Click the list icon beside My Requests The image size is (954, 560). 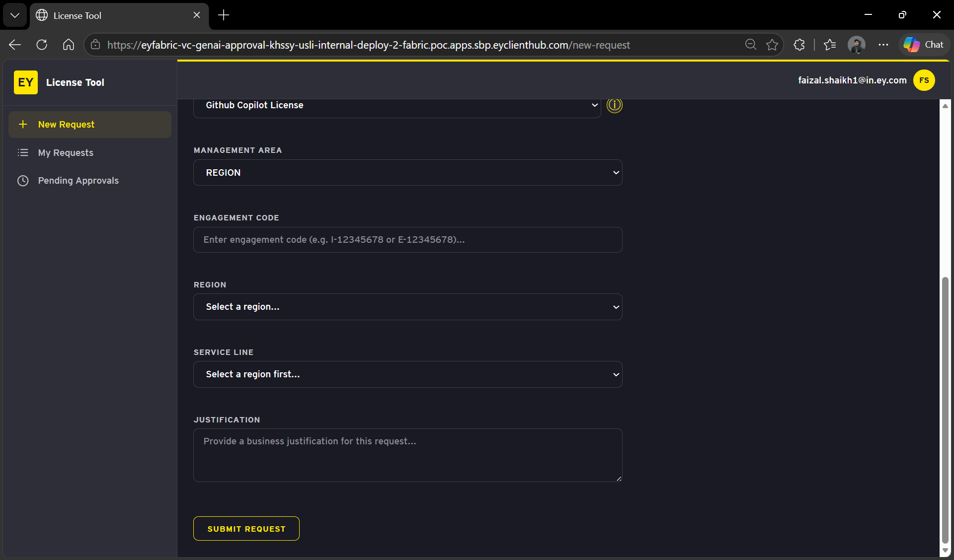[23, 152]
